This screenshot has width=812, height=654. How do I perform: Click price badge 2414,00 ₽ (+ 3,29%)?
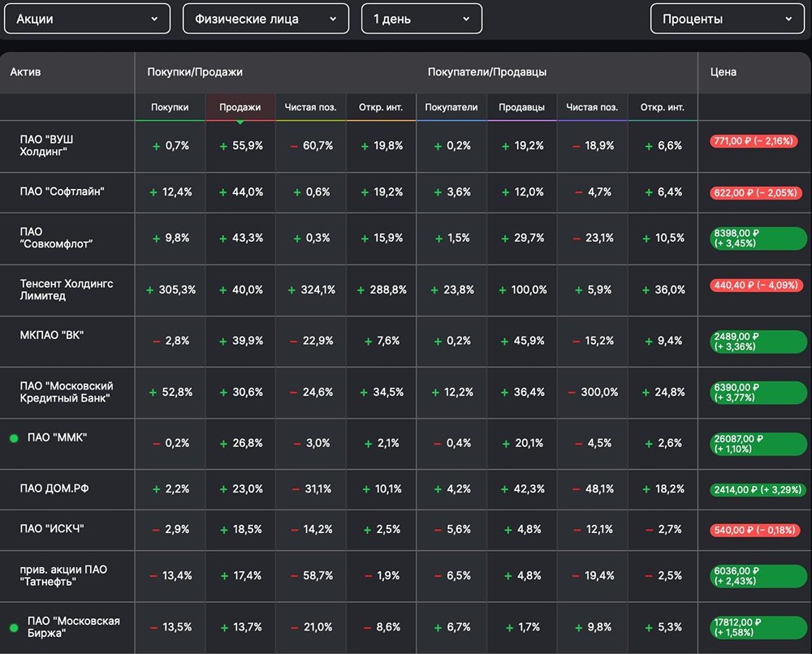pyautogui.click(x=758, y=489)
